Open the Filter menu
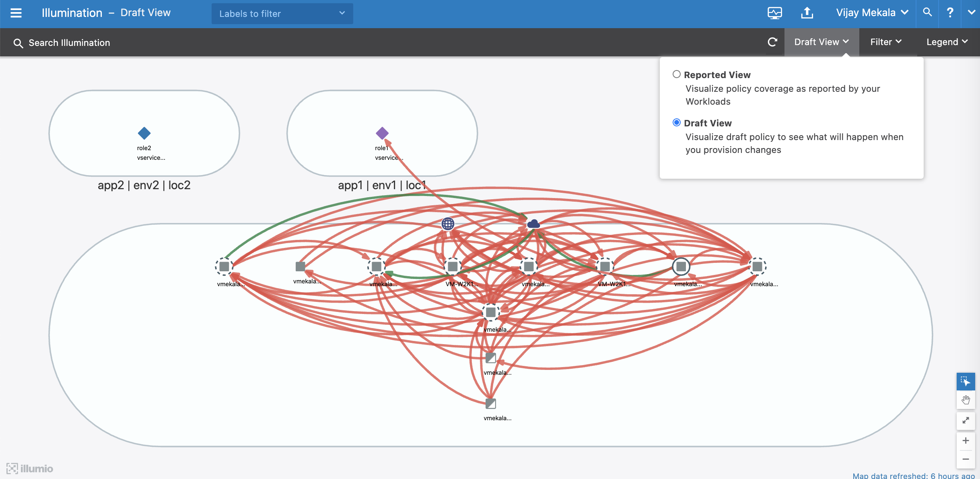This screenshot has height=479, width=980. [885, 42]
